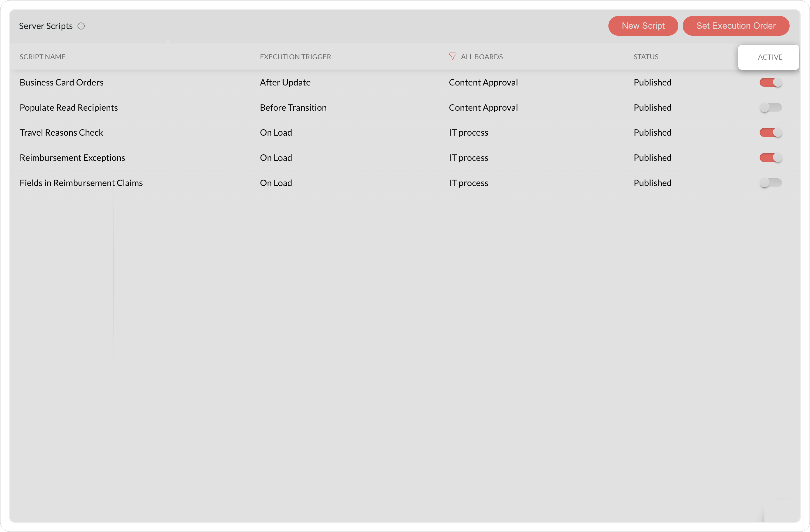Disable the Reimbursement Exceptions active toggle
Image resolution: width=810 pixels, height=532 pixels.
770,158
